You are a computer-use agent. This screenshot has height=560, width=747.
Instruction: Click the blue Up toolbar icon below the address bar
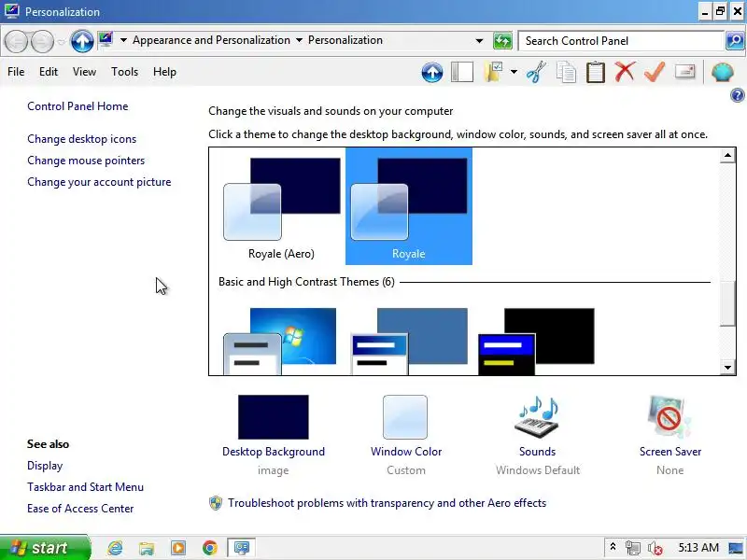pos(432,73)
